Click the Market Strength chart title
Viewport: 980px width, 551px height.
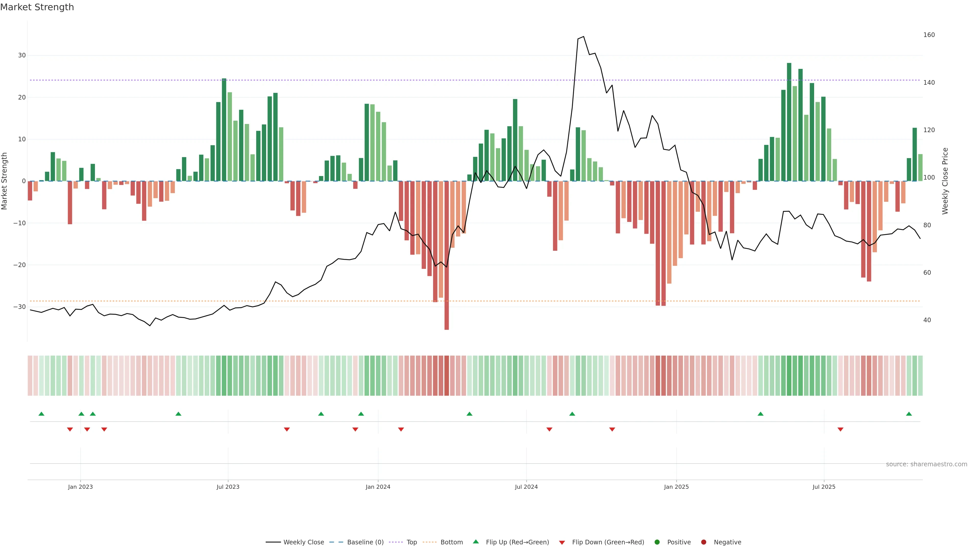[x=37, y=7]
